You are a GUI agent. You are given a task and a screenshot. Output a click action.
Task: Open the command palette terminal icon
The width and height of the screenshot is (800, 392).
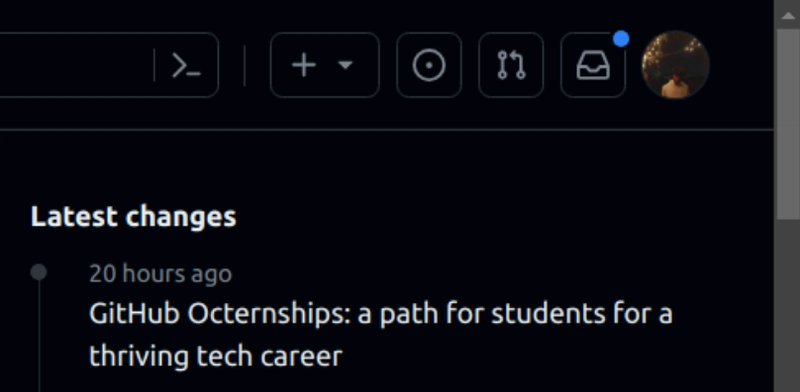(x=186, y=65)
